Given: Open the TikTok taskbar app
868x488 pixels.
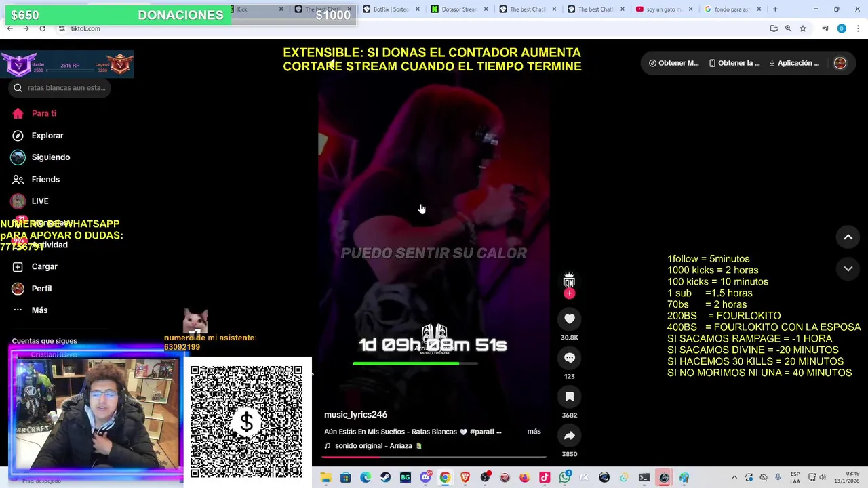Looking at the screenshot, I should tap(545, 478).
